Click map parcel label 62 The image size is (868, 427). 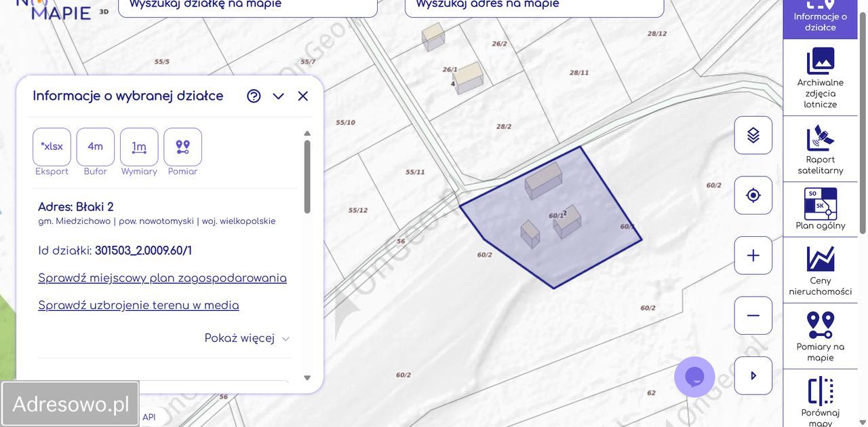point(651,392)
